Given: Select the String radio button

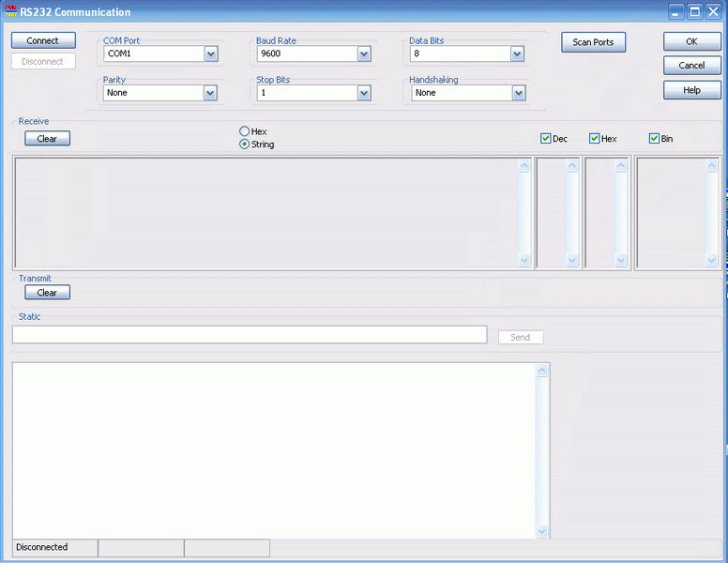Looking at the screenshot, I should pos(245,145).
